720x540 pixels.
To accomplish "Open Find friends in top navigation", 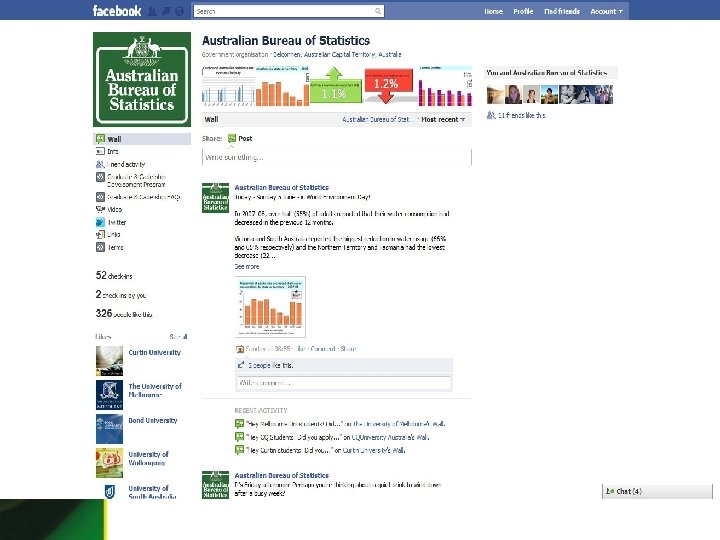I will coord(562,11).
